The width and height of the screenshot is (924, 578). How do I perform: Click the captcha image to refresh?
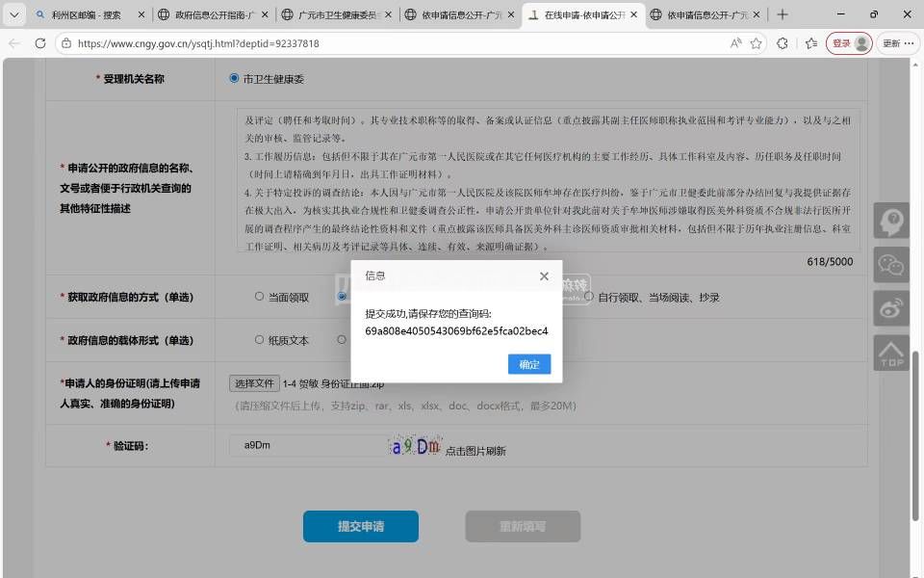[415, 447]
